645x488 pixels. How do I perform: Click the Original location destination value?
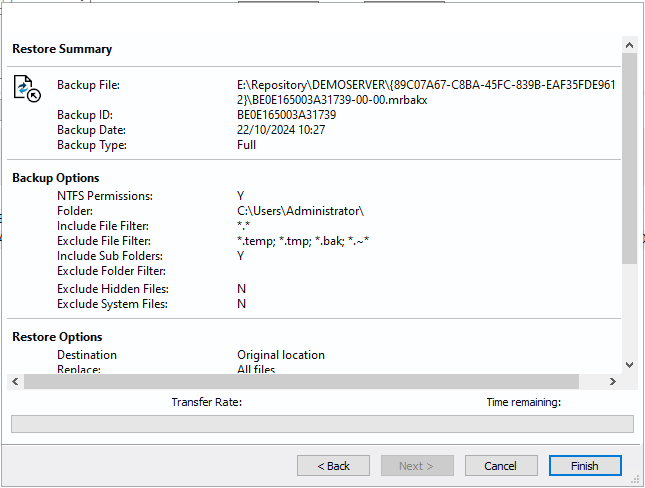[x=281, y=355]
